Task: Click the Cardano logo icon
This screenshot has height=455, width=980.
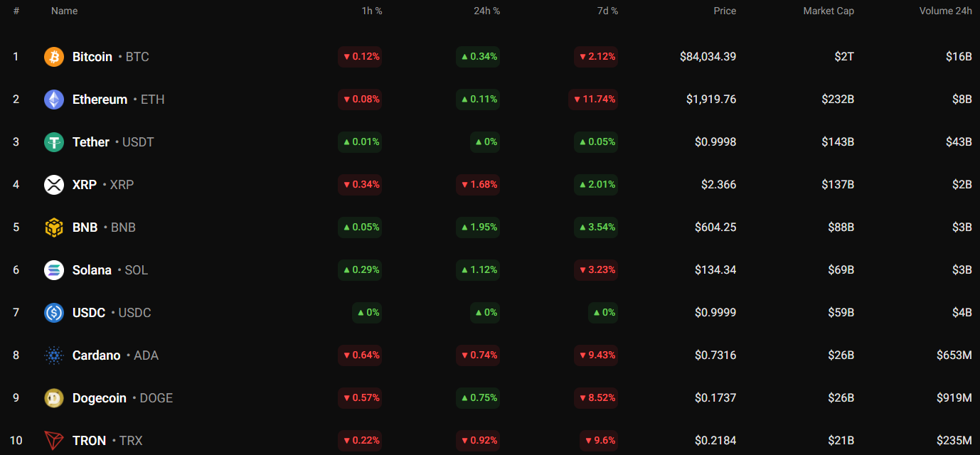Action: [54, 355]
